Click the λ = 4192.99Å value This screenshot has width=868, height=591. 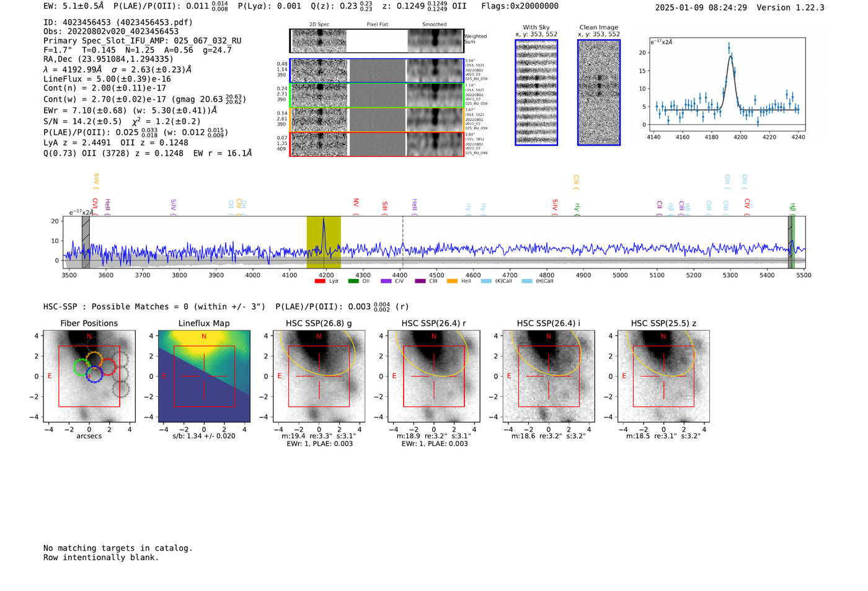tap(73, 69)
